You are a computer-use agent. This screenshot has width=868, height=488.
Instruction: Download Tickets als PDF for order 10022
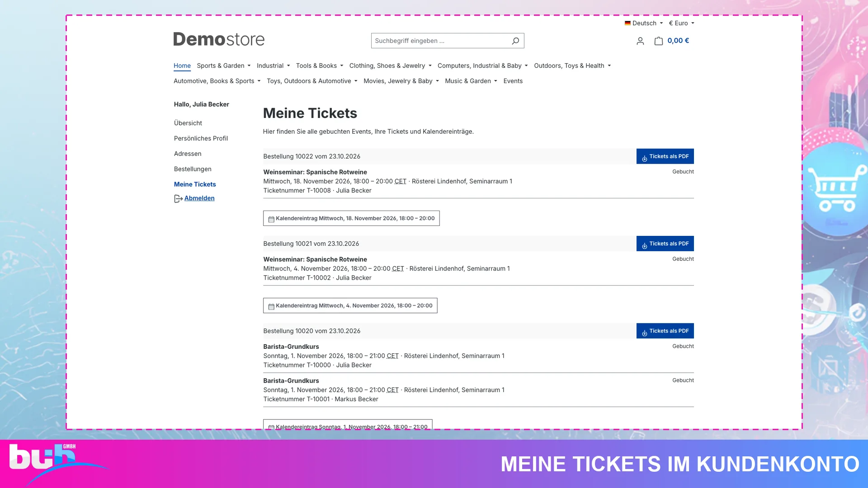(665, 156)
